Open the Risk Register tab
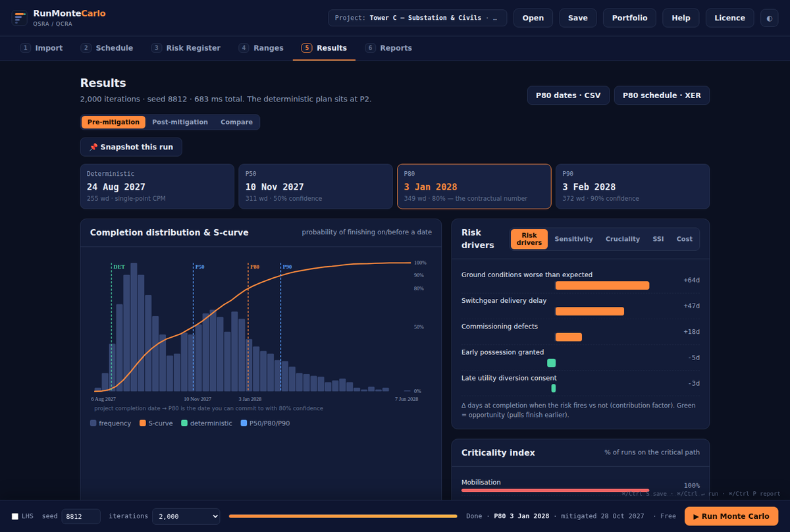Screen dimensions: 790x532 186,48
